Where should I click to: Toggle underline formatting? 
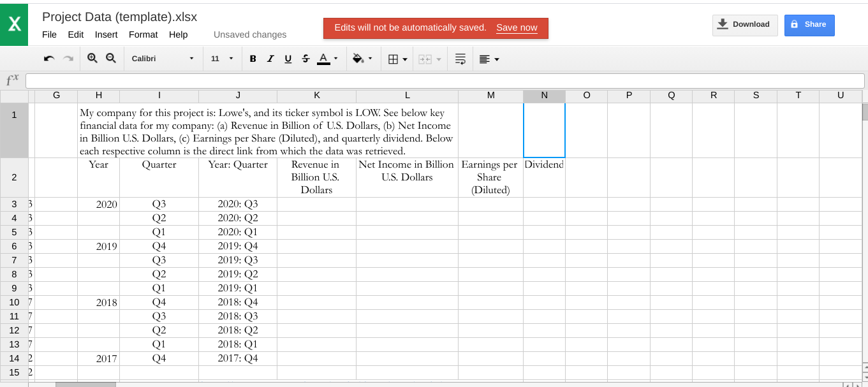(x=288, y=59)
